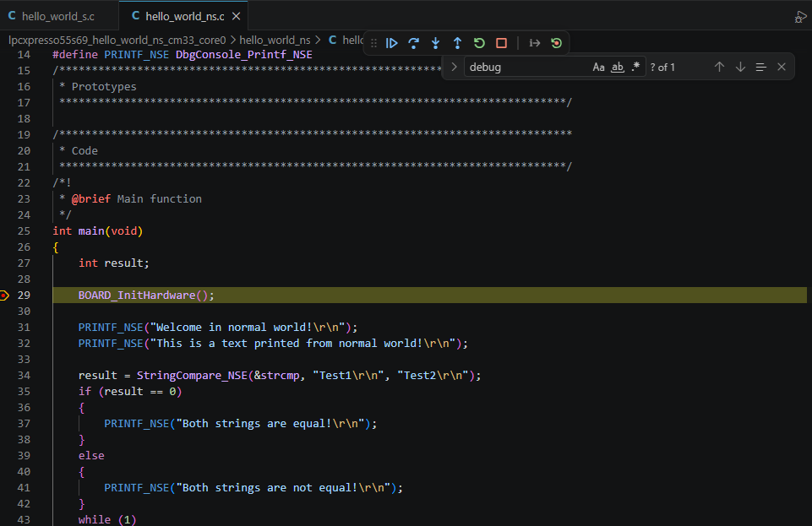Expand the replace field chevron
The height and width of the screenshot is (526, 812).
[x=454, y=67]
